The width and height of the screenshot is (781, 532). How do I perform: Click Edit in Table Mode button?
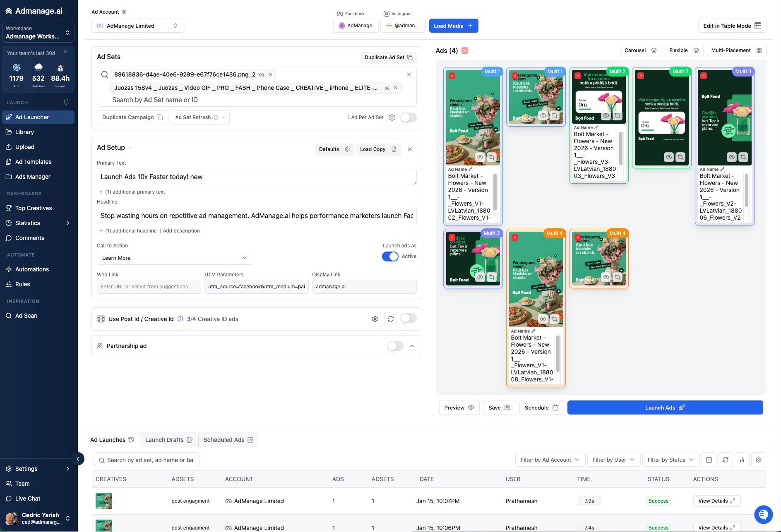tap(732, 26)
